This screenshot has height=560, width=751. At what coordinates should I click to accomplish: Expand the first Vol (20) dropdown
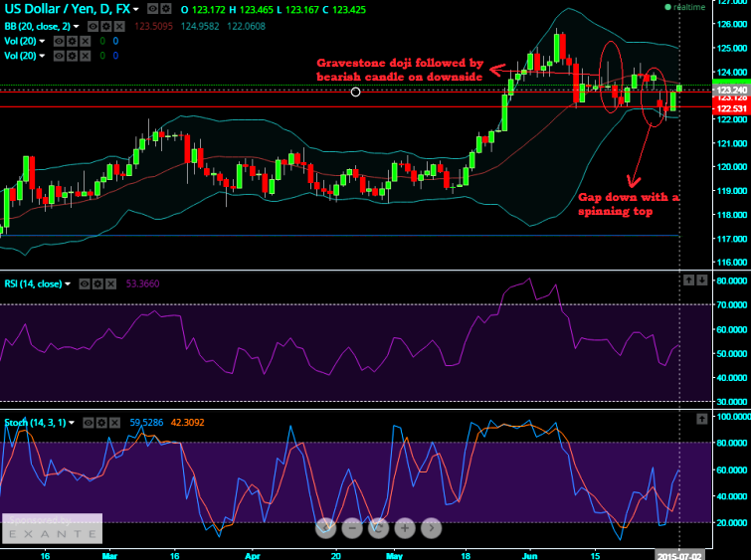(42, 41)
